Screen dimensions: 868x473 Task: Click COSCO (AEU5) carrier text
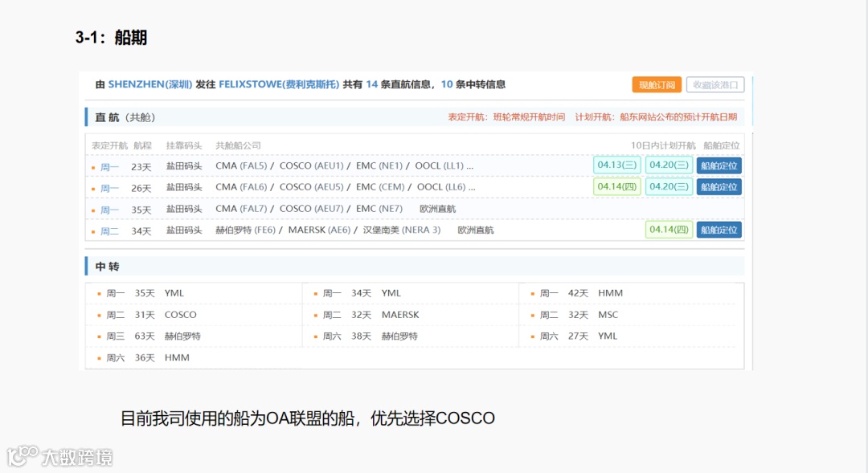pos(312,187)
